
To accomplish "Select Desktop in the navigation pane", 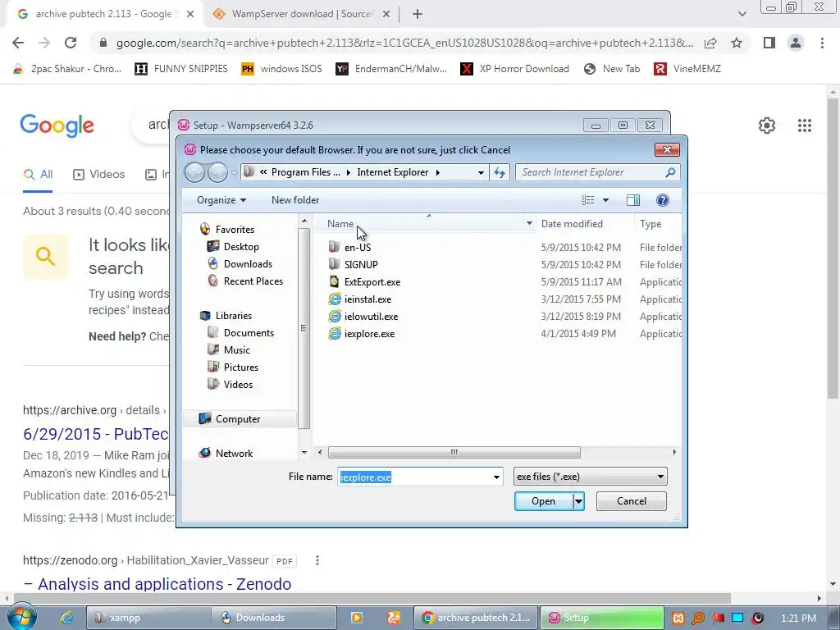I will (x=241, y=247).
